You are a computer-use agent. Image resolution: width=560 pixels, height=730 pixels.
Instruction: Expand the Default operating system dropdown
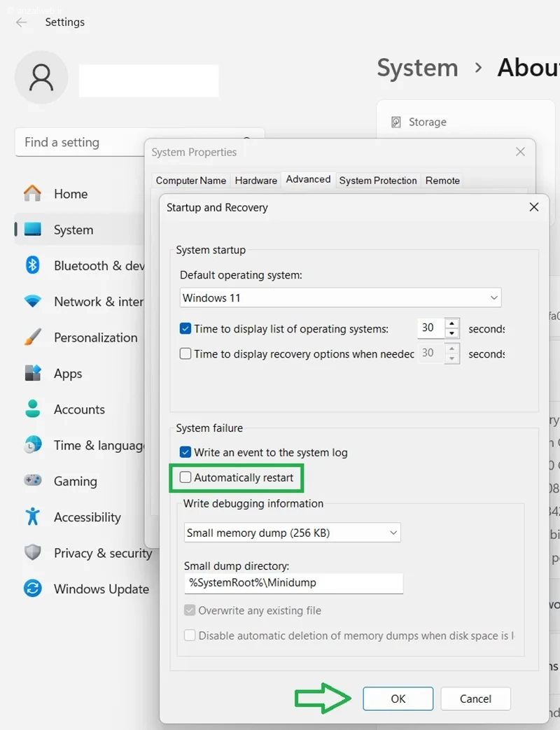[x=340, y=297]
